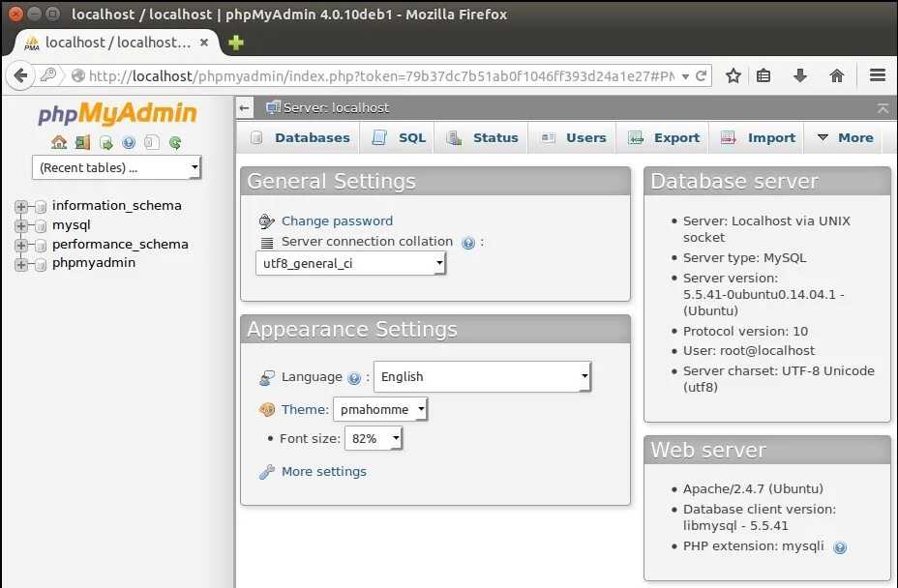This screenshot has height=588, width=898.
Task: Open the Import tab
Action: coord(758,138)
